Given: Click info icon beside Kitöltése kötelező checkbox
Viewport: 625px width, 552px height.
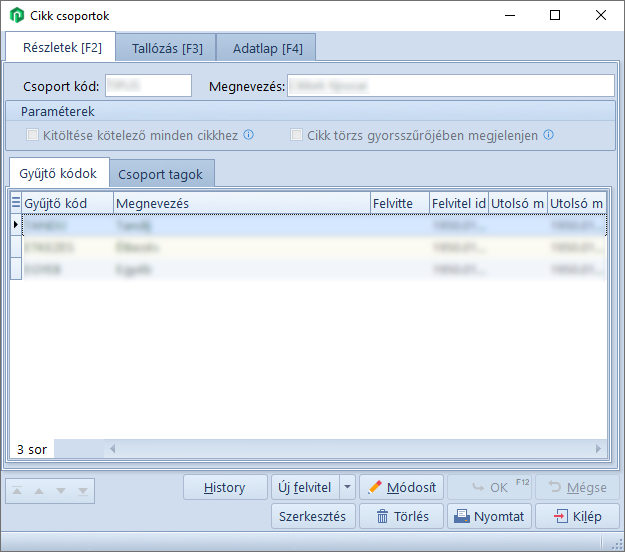Looking at the screenshot, I should point(249,135).
